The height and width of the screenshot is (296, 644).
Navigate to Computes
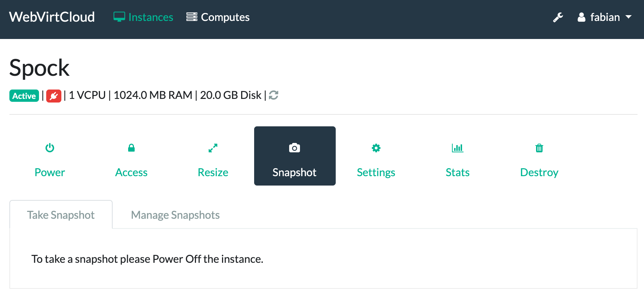pyautogui.click(x=225, y=17)
